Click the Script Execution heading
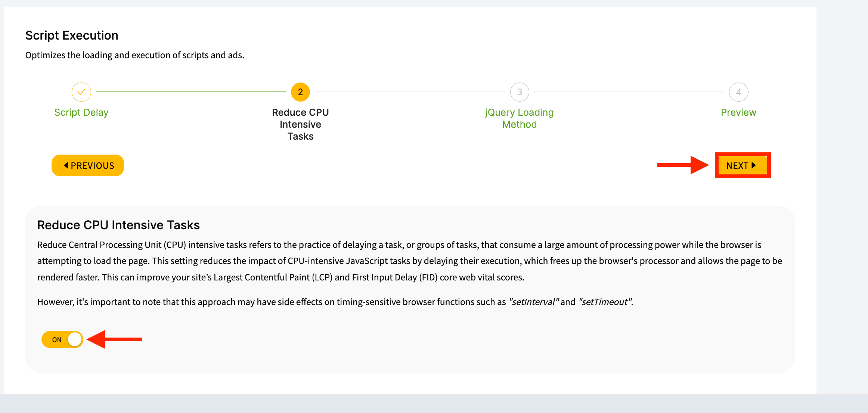868x413 pixels. click(72, 35)
